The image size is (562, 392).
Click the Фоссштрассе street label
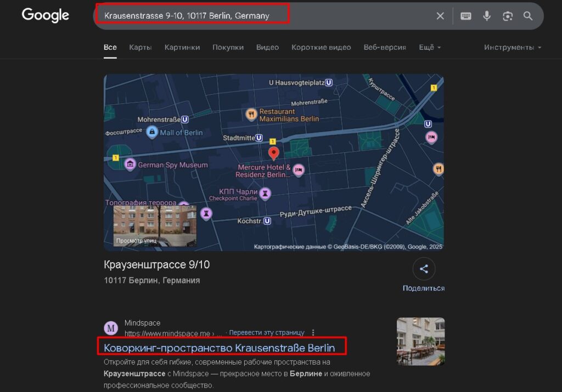[123, 132]
